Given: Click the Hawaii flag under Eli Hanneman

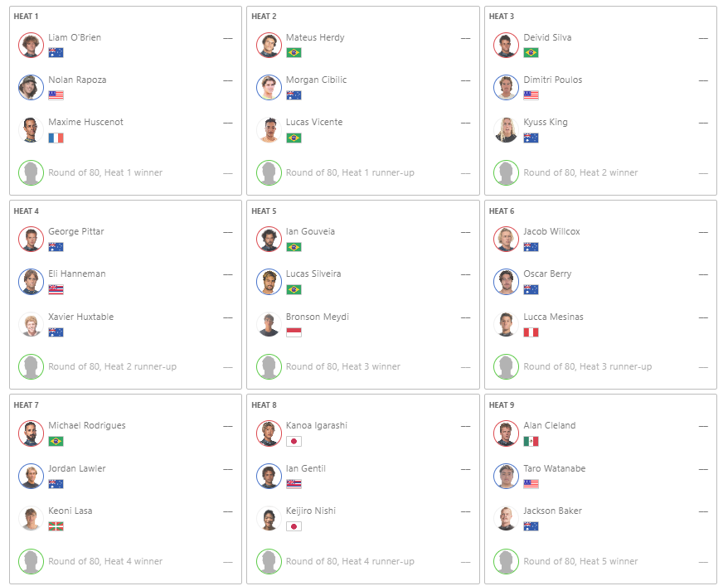Looking at the screenshot, I should click(56, 289).
